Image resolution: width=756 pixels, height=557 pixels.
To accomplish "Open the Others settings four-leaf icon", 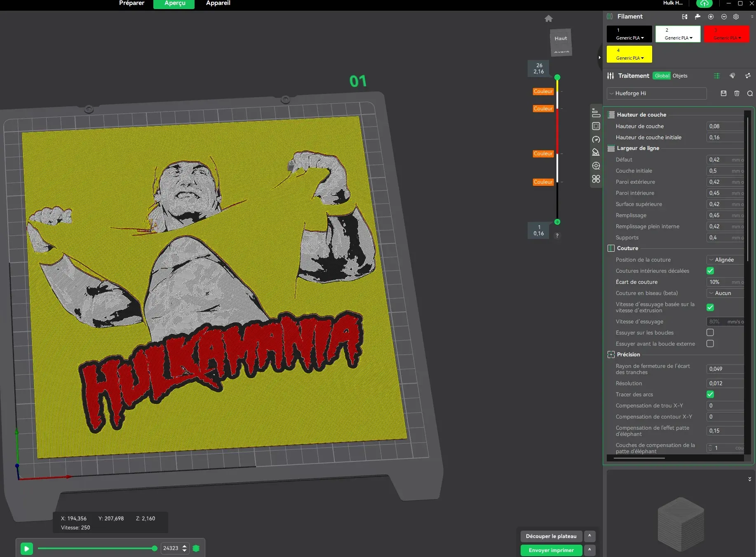I will click(x=596, y=179).
